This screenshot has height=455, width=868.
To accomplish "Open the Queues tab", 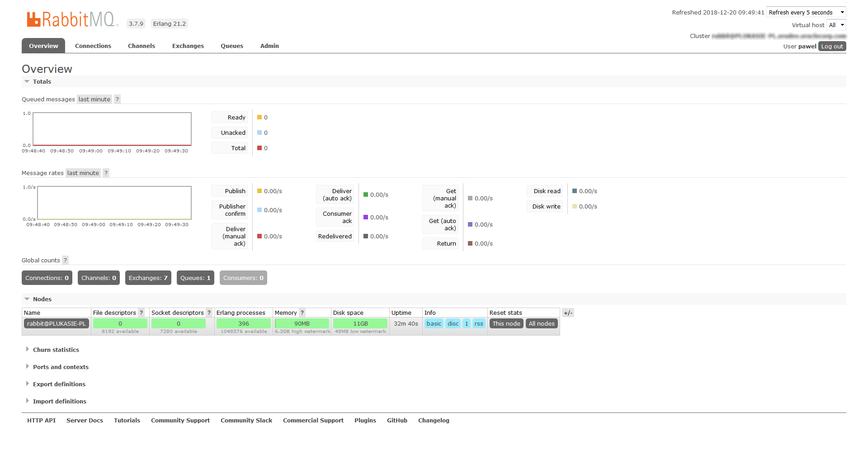I will [232, 46].
